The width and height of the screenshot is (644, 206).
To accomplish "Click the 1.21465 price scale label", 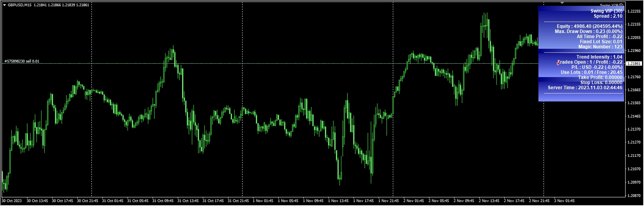I will click(x=634, y=116).
